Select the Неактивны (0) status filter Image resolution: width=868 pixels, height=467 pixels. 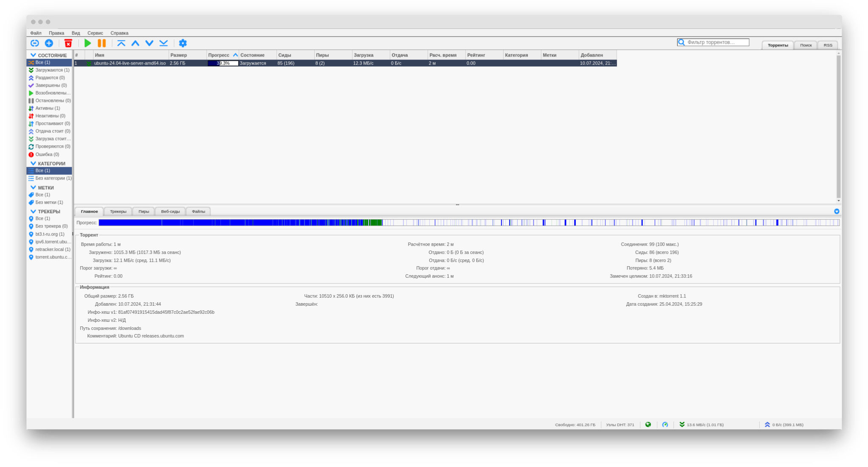pos(49,116)
